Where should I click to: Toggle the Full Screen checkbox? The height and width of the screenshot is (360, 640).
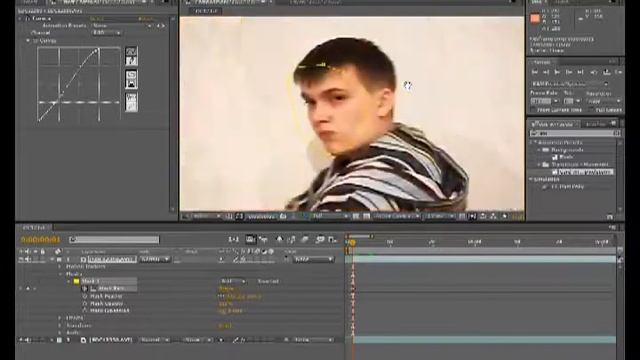(x=591, y=110)
